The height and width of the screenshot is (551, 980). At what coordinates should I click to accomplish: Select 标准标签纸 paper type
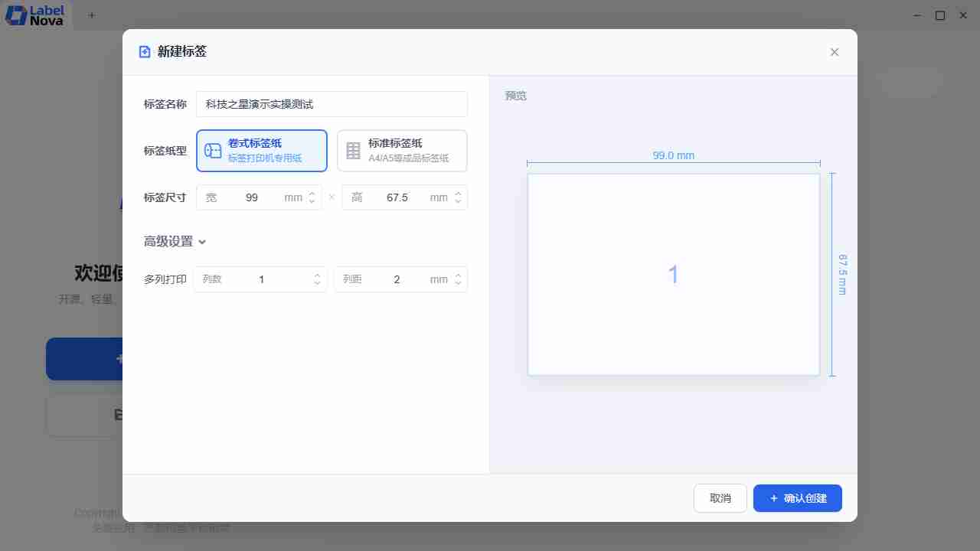pos(402,151)
